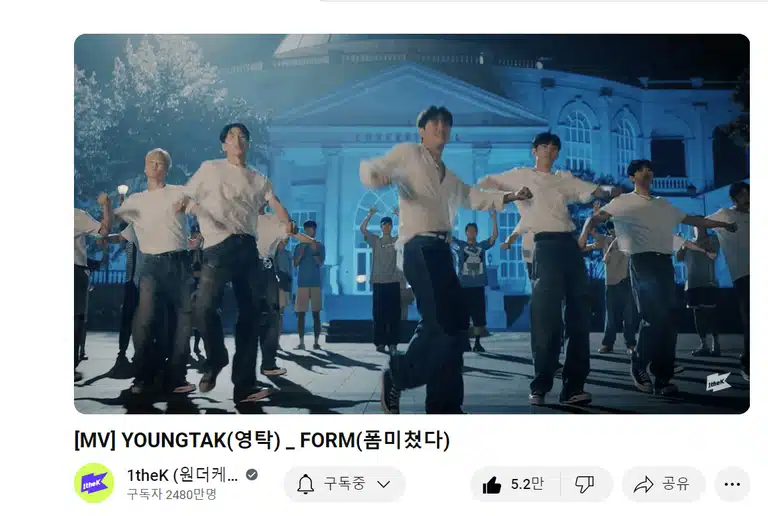The height and width of the screenshot is (516, 768).
Task: Dislike the video with thumbs-down icon
Action: tap(584, 484)
